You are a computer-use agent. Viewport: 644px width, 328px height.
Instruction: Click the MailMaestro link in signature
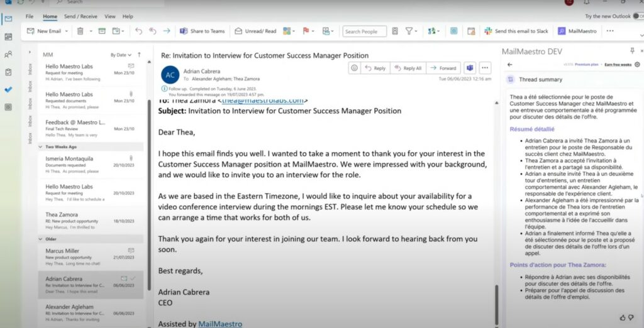pos(220,324)
